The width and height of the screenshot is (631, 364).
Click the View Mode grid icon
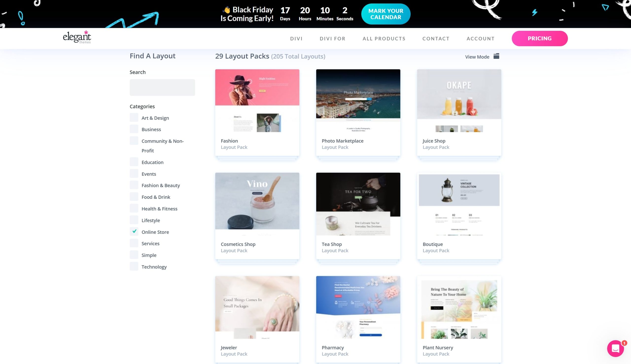[497, 57]
